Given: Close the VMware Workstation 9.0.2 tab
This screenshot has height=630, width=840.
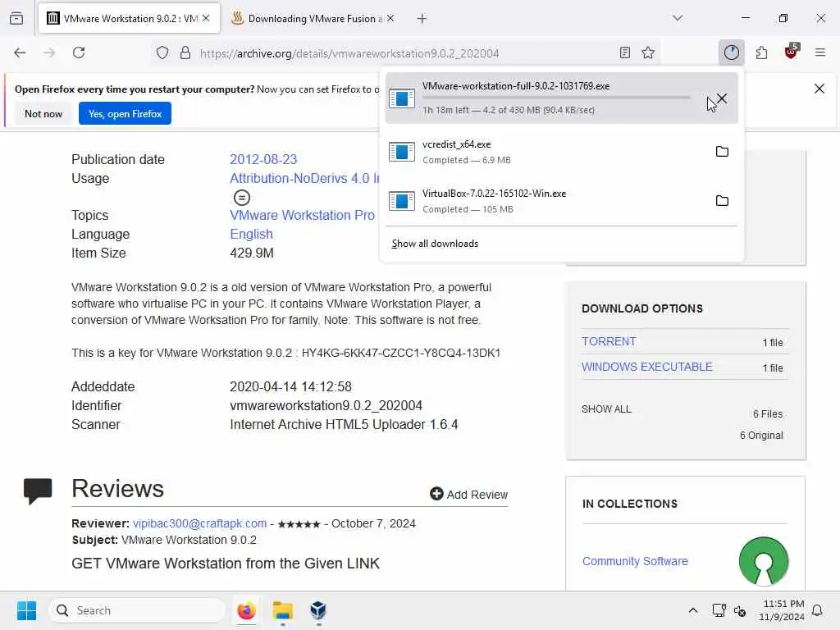Looking at the screenshot, I should pyautogui.click(x=206, y=18).
